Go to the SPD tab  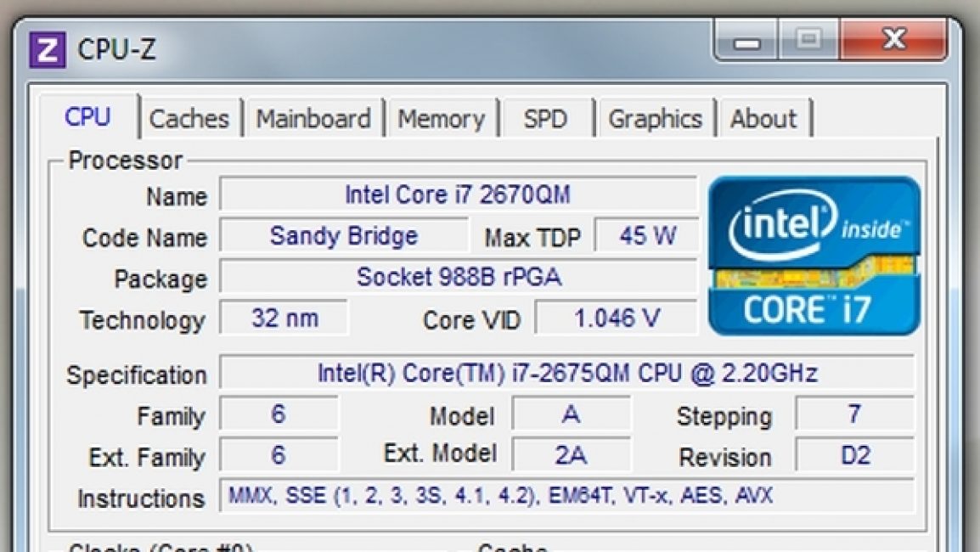click(546, 119)
